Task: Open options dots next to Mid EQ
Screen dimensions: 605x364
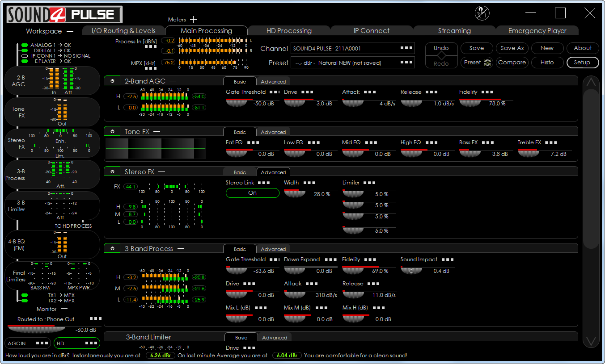Action: (371, 142)
